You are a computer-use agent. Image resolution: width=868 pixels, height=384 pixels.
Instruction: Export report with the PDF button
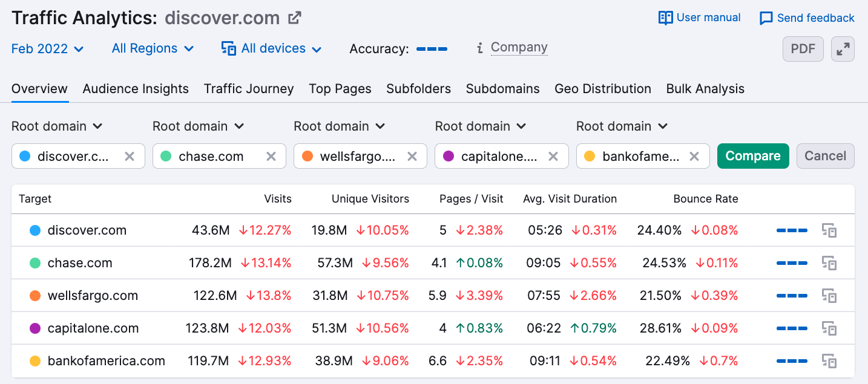point(803,50)
